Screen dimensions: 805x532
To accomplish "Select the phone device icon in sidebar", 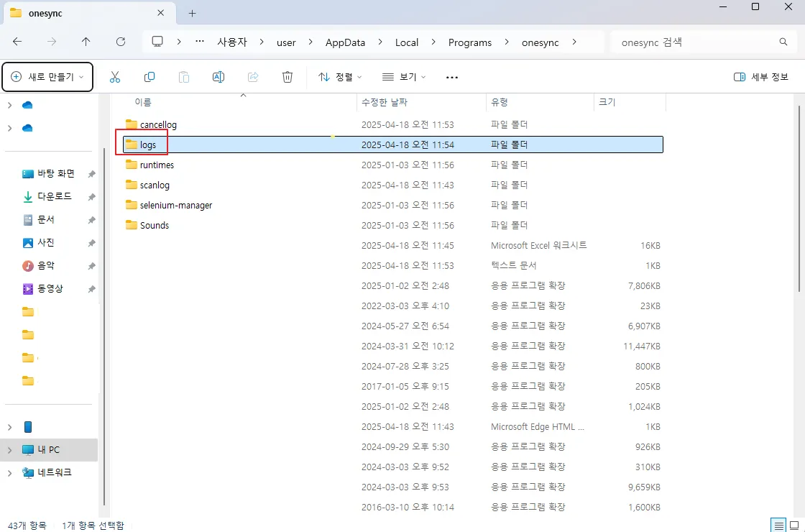I will click(x=28, y=427).
